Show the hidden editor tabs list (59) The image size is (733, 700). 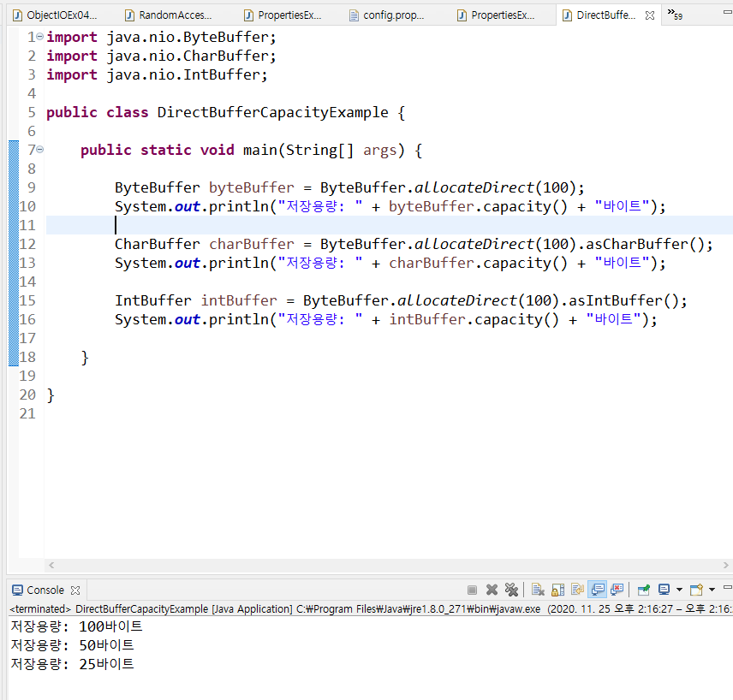[675, 14]
